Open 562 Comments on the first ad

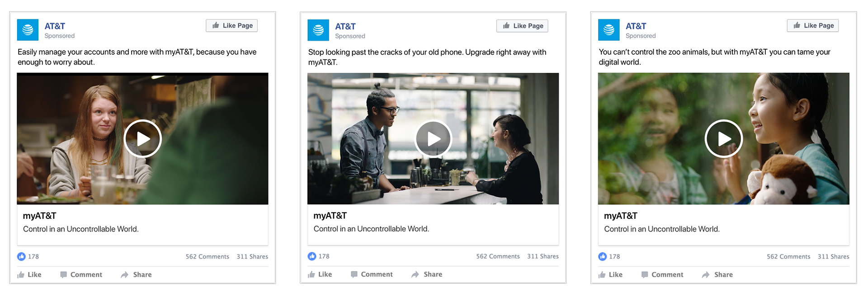click(x=208, y=256)
